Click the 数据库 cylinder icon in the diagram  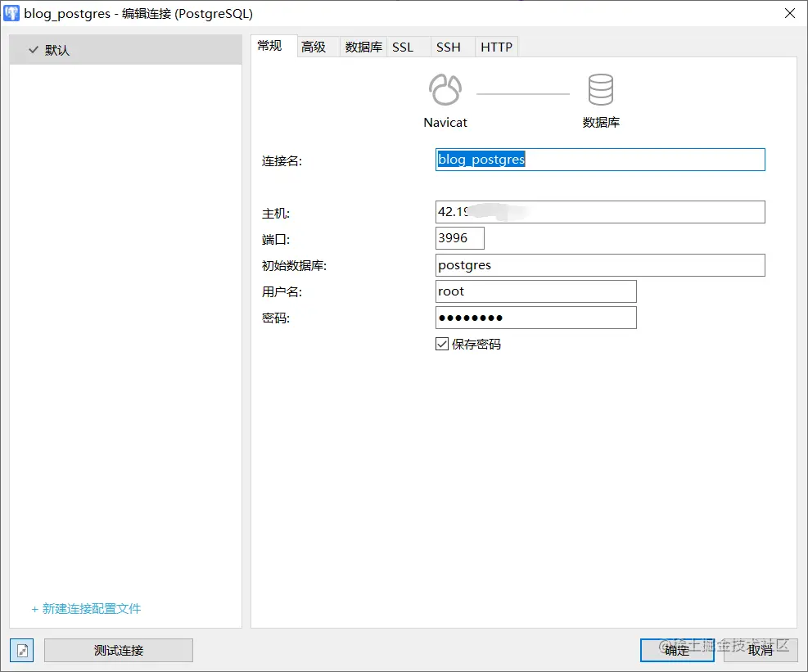[600, 90]
